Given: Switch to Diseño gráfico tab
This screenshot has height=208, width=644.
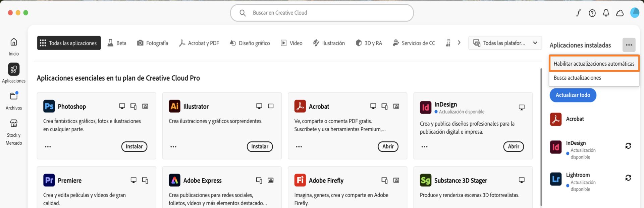Looking at the screenshot, I should [x=250, y=43].
